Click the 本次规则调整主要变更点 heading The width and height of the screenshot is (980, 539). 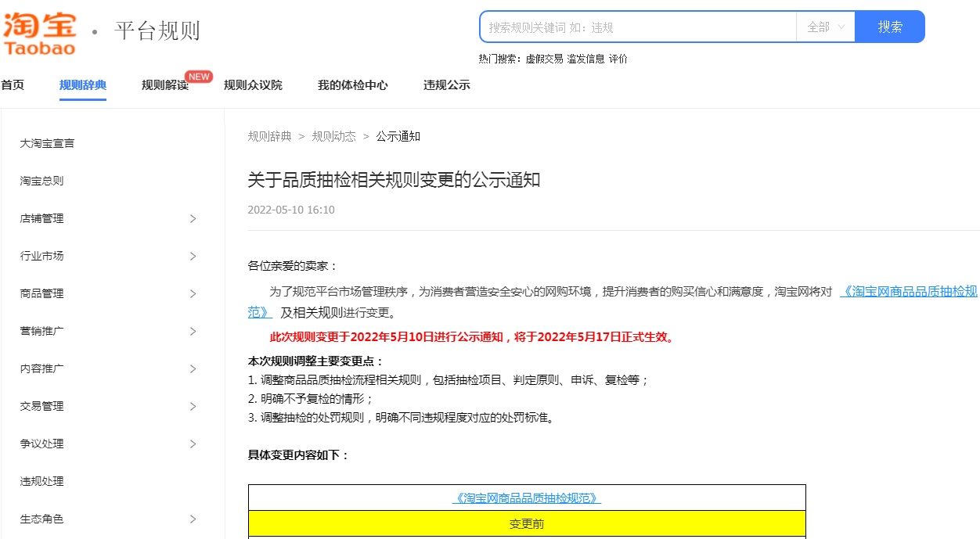(x=316, y=361)
